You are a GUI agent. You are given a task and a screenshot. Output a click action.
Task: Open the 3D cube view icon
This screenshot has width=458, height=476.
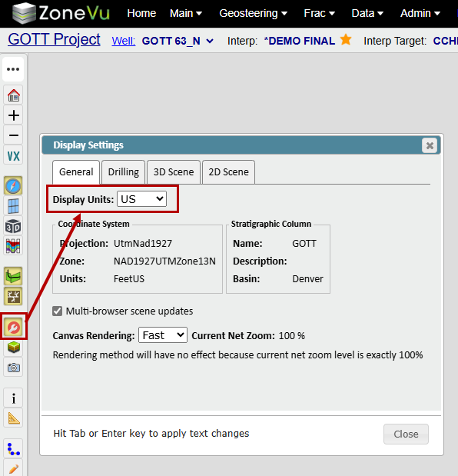pyautogui.click(x=13, y=226)
